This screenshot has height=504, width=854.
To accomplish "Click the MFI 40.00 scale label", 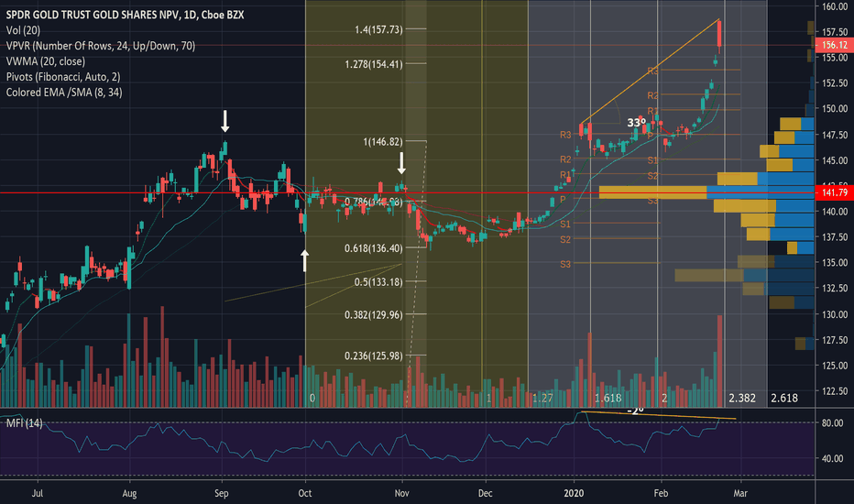I will (x=832, y=459).
